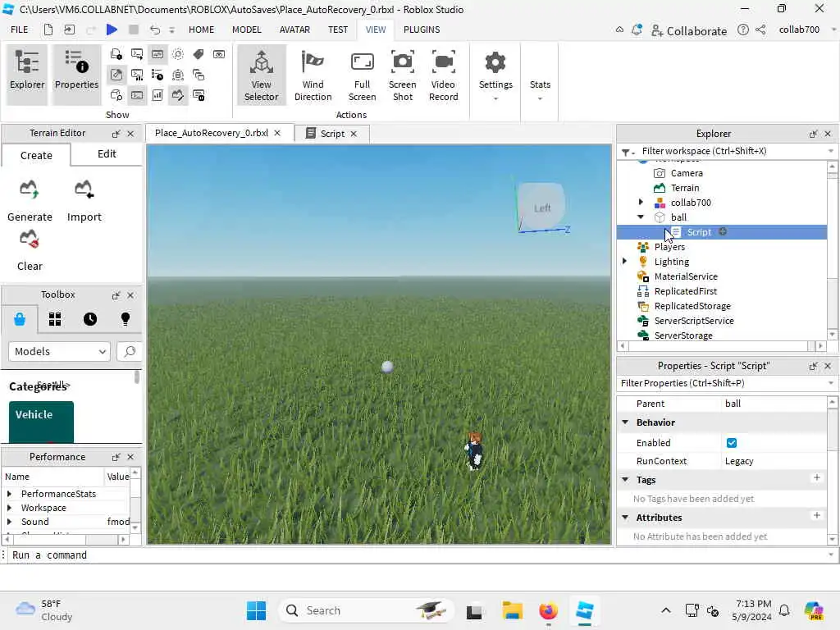Expand the Workspace row in Performance

pyautogui.click(x=9, y=507)
